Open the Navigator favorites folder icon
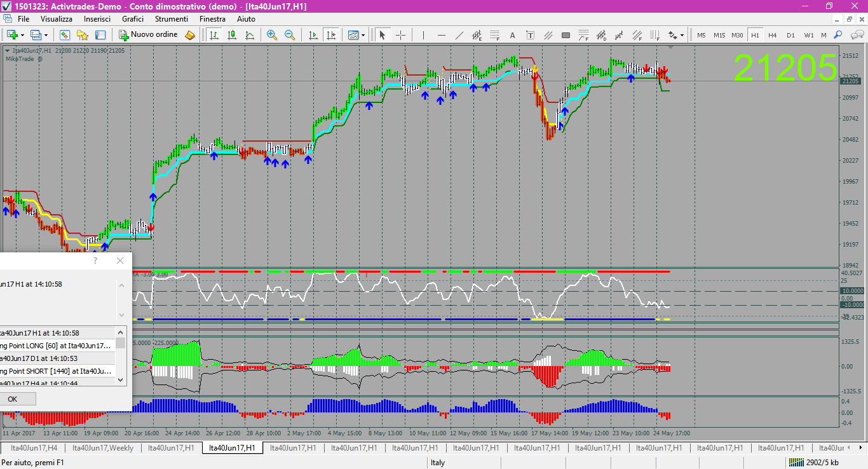The height and width of the screenshot is (469, 868). click(x=83, y=35)
